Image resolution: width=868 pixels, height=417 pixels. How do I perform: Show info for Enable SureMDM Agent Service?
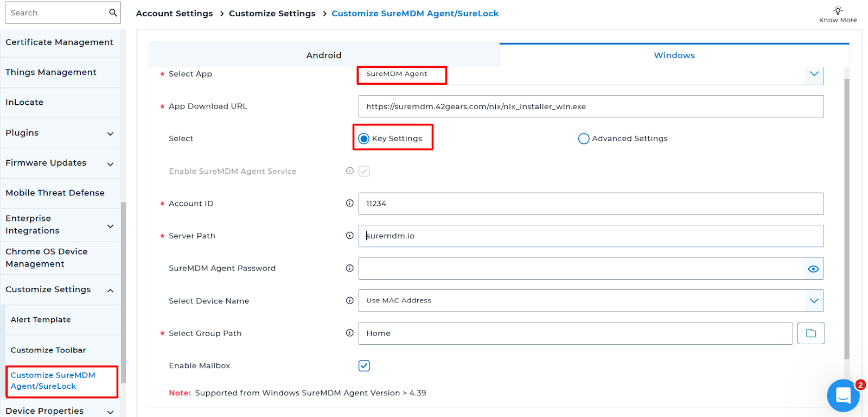click(350, 171)
